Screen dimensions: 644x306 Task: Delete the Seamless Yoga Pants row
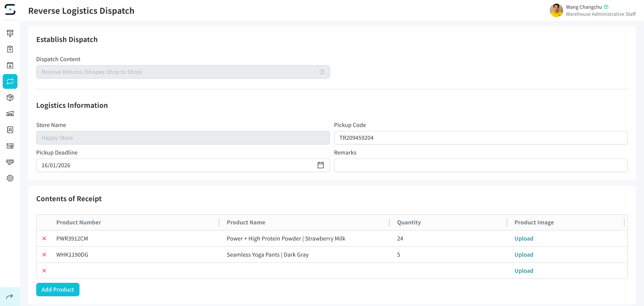(44, 255)
